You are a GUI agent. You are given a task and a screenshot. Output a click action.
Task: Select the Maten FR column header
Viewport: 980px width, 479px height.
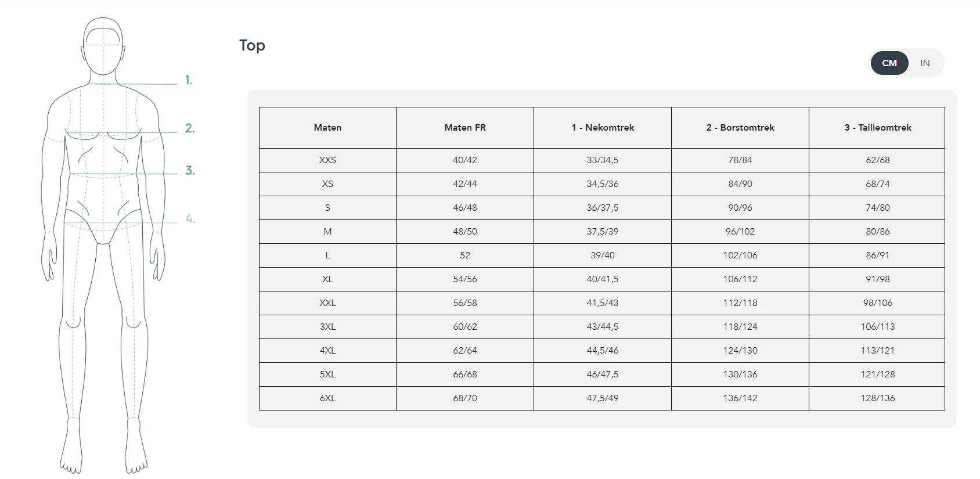click(465, 128)
